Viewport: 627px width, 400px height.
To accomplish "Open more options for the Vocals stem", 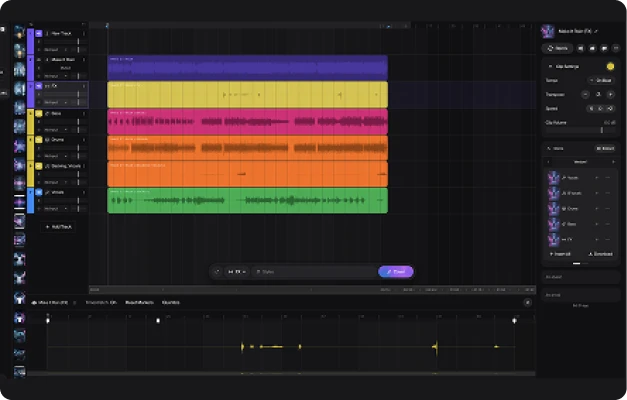I will point(608,178).
